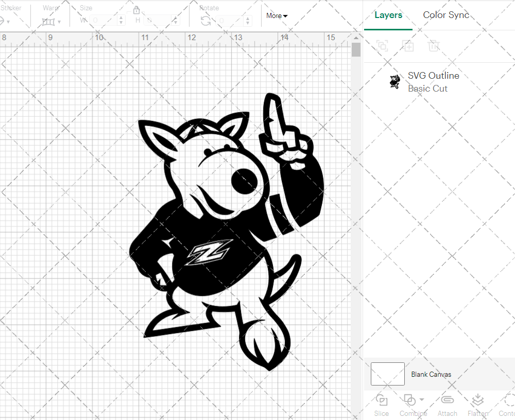Select the Slice tool

381,405
